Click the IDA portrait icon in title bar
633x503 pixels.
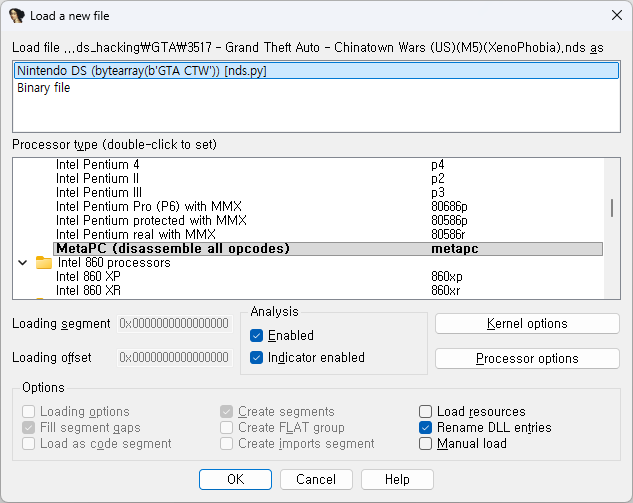(17, 16)
